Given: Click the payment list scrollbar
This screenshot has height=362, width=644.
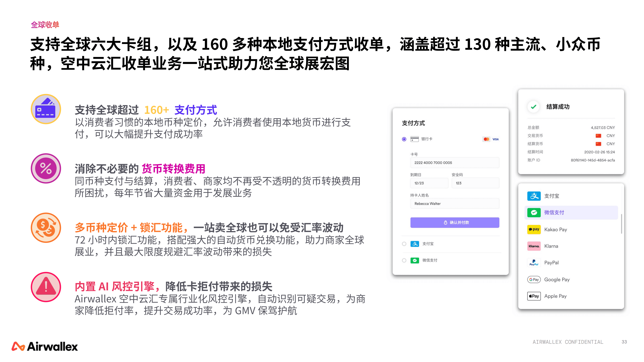Looking at the screenshot, I should point(621,224).
